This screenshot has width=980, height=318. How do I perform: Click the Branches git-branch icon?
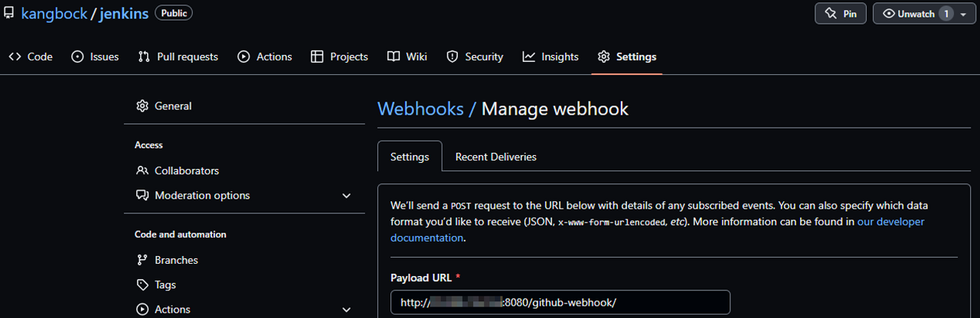coord(142,260)
